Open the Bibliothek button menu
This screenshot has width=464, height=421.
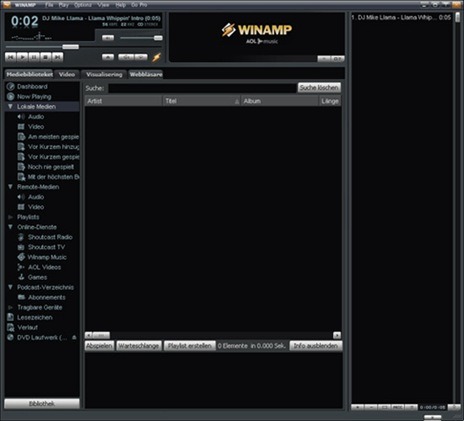point(42,404)
